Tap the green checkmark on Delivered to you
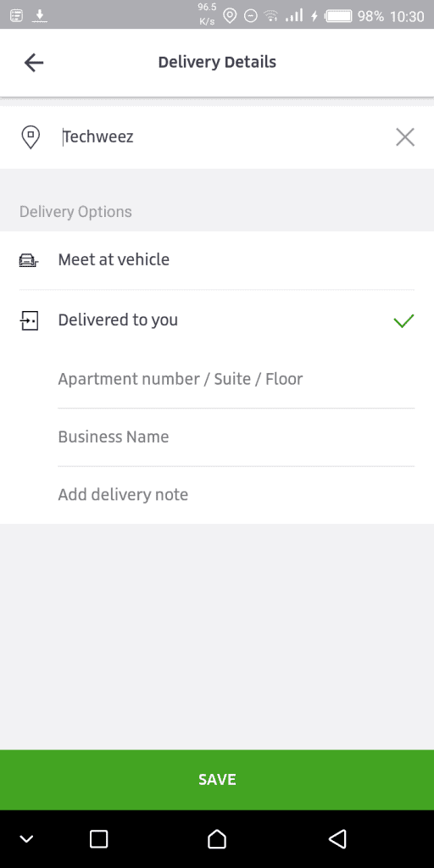This screenshot has height=868, width=434. (403, 320)
